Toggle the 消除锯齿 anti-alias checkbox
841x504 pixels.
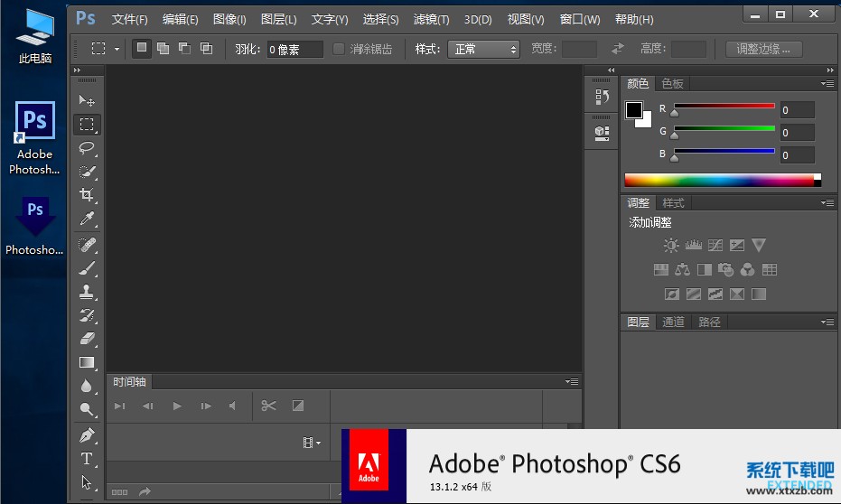(x=339, y=49)
